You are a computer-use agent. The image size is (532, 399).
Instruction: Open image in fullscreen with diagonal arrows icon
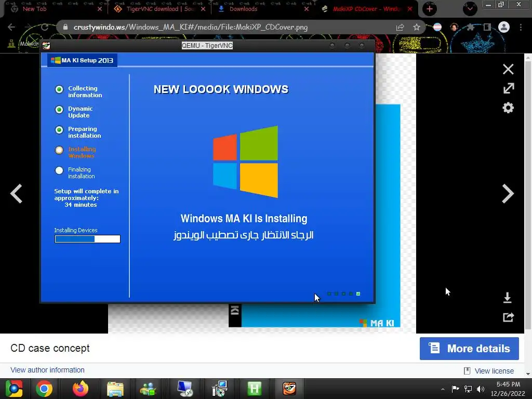coord(508,88)
